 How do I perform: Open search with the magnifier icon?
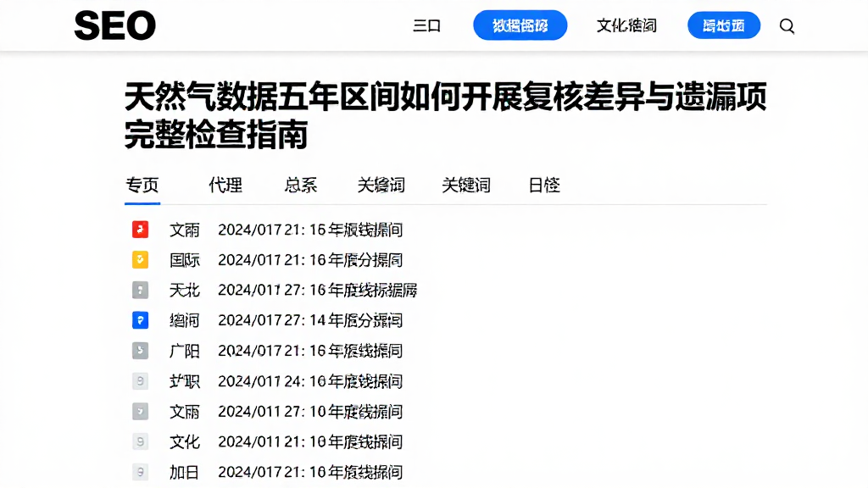787,26
